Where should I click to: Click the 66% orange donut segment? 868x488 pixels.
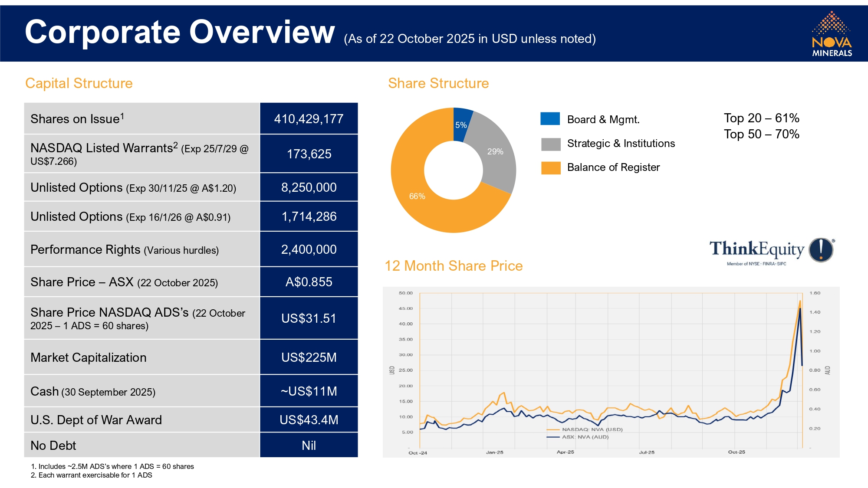pyautogui.click(x=417, y=196)
